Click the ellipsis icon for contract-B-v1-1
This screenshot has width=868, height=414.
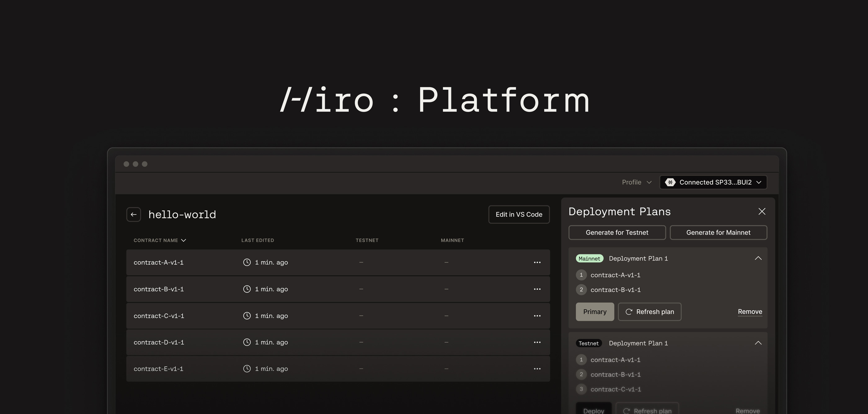536,289
